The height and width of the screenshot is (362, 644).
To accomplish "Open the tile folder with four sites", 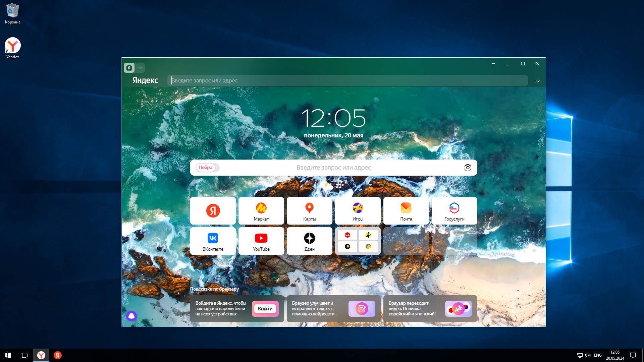I will (x=358, y=241).
